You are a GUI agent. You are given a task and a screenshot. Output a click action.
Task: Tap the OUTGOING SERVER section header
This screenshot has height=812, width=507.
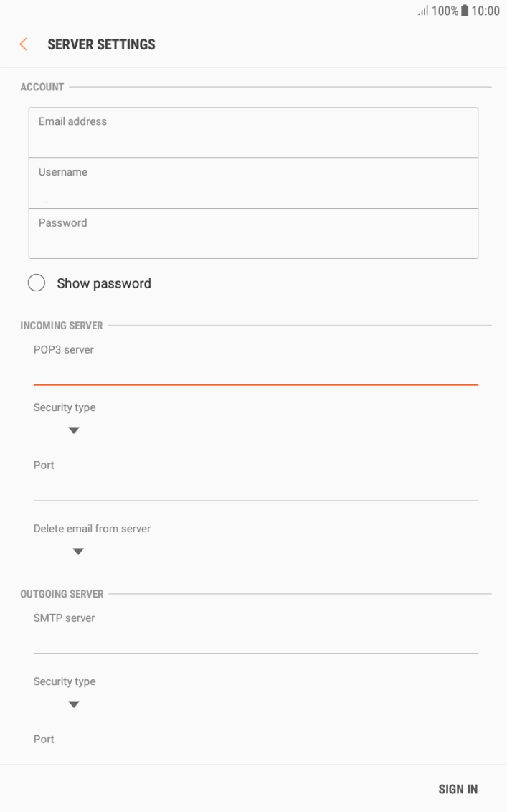point(62,594)
